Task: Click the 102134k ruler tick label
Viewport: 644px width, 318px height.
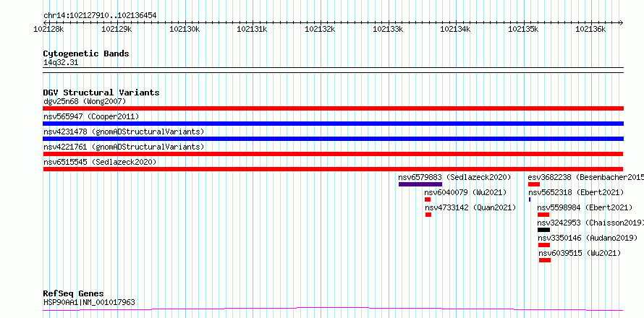Action: (455, 29)
